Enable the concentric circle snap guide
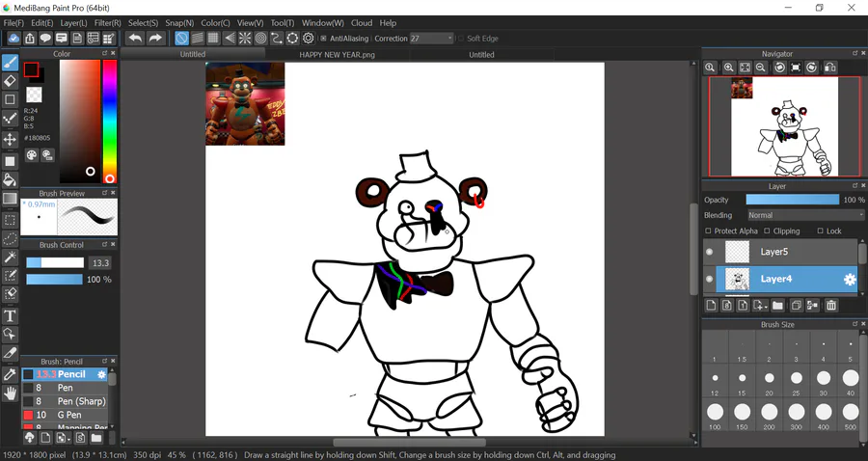This screenshot has height=461, width=868. point(260,39)
